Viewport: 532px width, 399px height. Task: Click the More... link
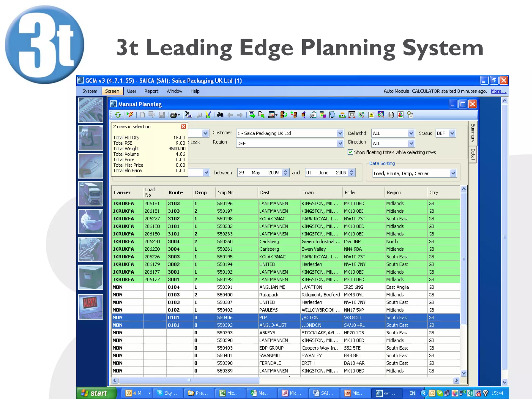click(498, 91)
